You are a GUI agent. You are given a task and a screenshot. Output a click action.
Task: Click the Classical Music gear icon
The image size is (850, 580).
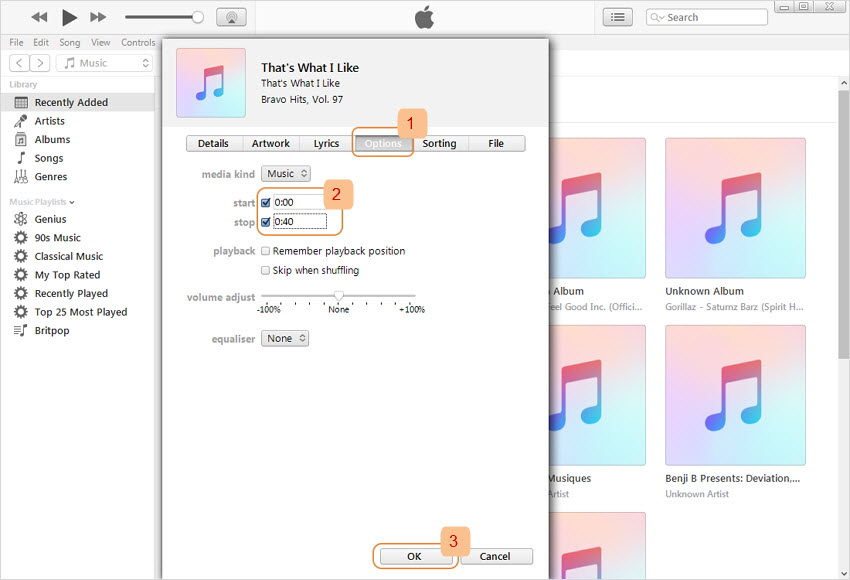tap(21, 256)
